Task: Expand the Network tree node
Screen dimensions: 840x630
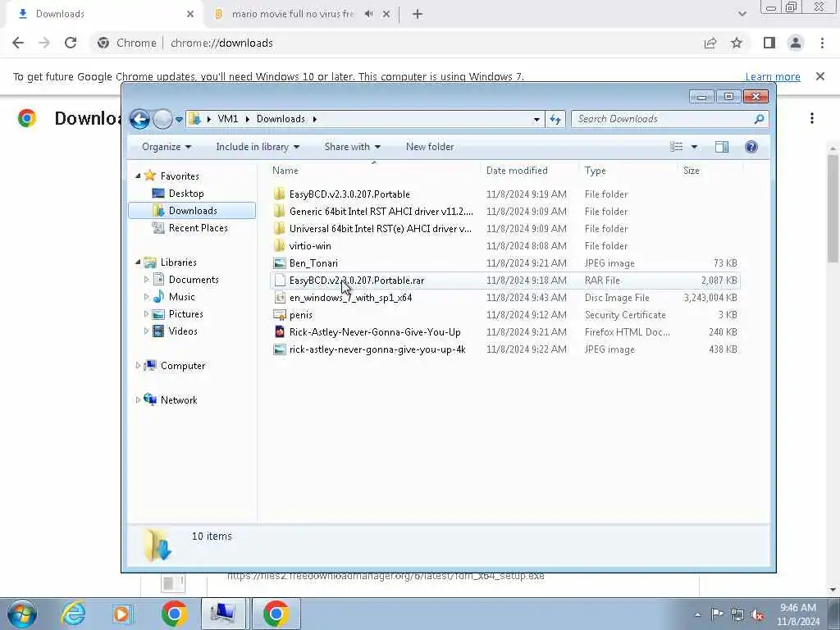Action: pyautogui.click(x=138, y=400)
